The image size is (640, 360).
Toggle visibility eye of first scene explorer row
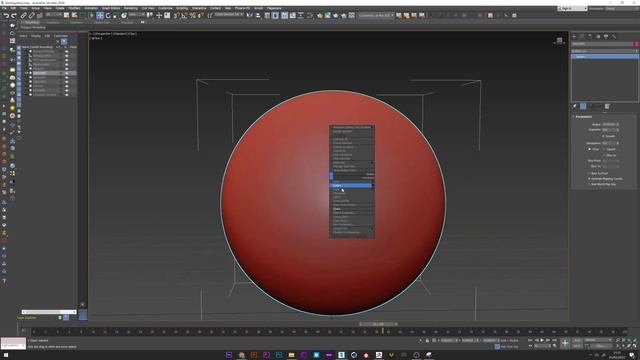click(x=67, y=51)
